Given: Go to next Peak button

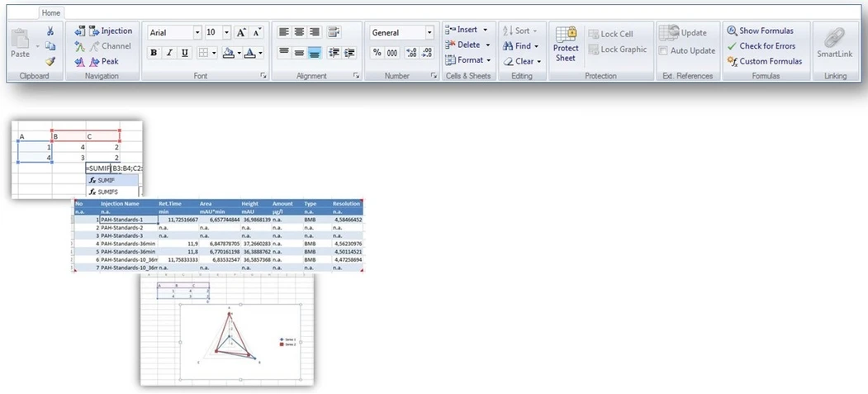Looking at the screenshot, I should click(103, 61).
